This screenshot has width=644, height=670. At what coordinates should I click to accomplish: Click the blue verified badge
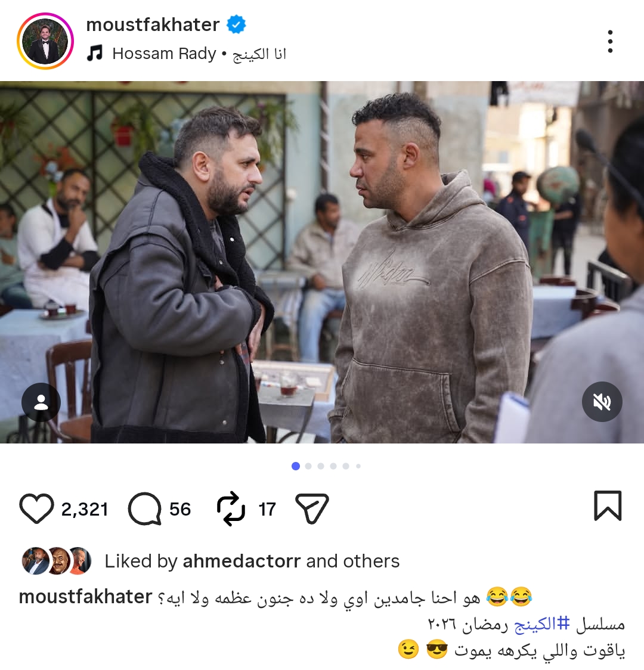click(236, 24)
